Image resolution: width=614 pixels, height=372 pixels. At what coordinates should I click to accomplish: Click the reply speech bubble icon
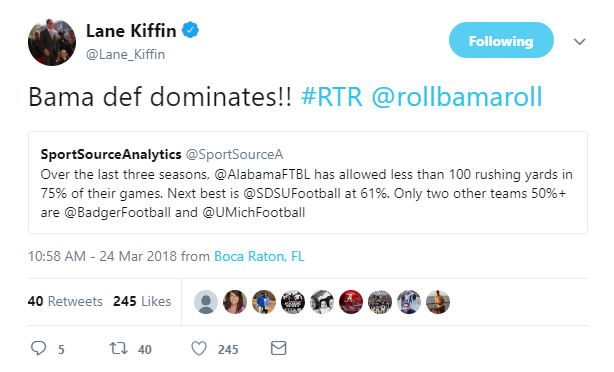tap(38, 348)
